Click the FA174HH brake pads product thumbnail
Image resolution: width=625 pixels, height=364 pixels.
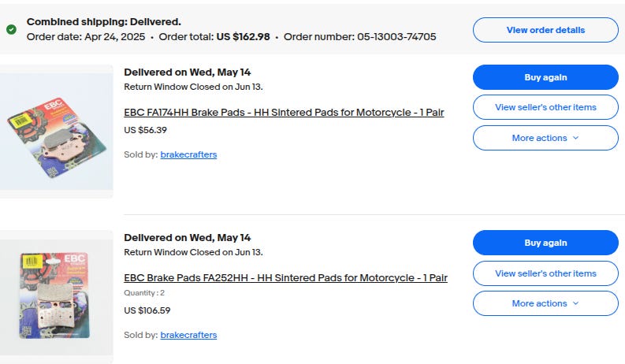tap(57, 132)
